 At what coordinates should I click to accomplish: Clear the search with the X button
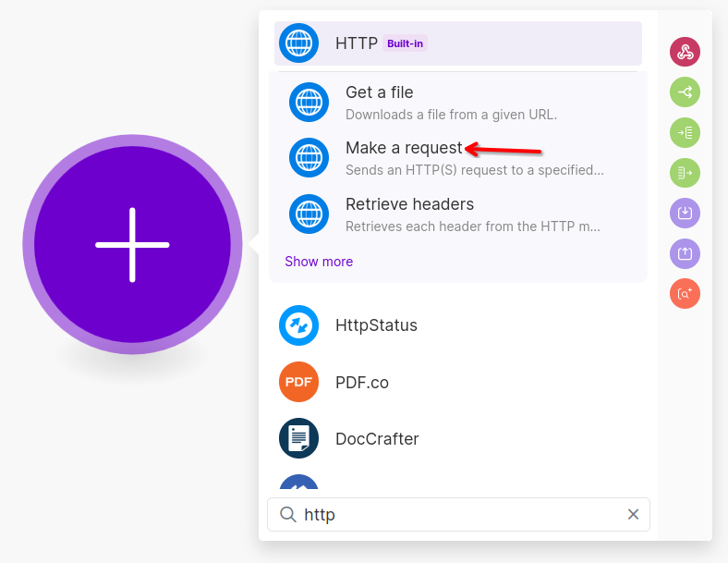[633, 514]
